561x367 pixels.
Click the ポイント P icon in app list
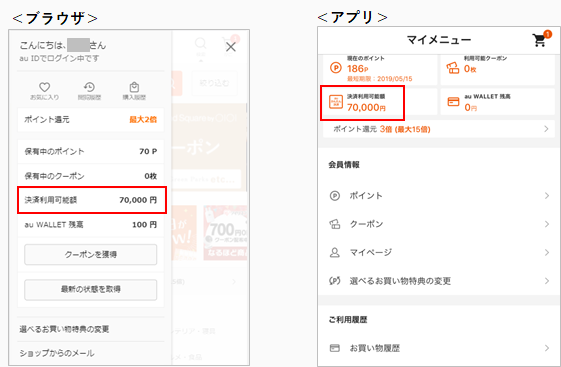(x=335, y=196)
